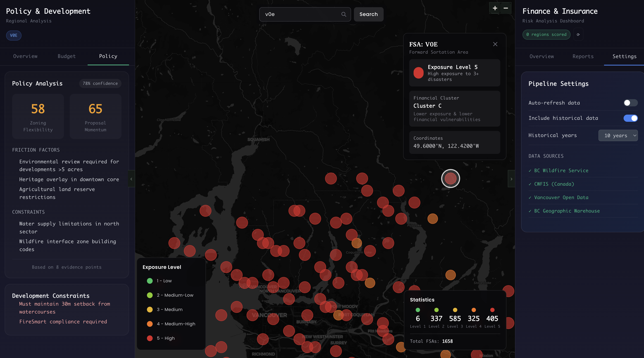Click the refresh icon beside regions scored
This screenshot has width=644, height=358.
pos(578,34)
